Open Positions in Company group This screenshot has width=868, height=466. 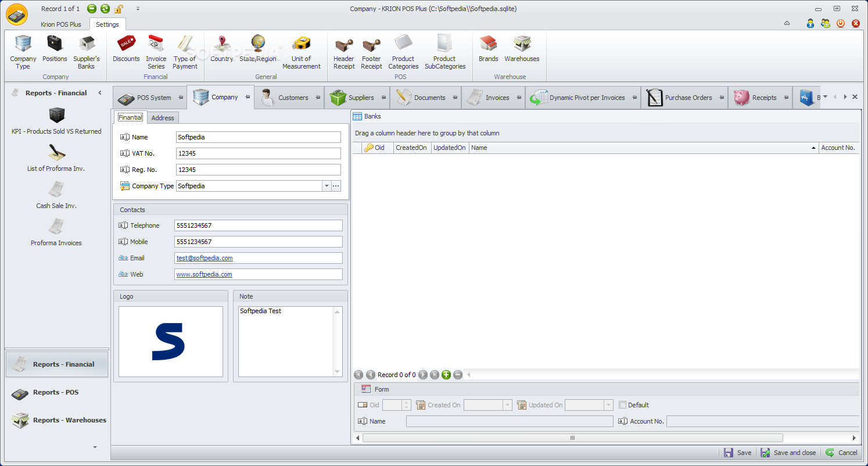[x=55, y=49]
